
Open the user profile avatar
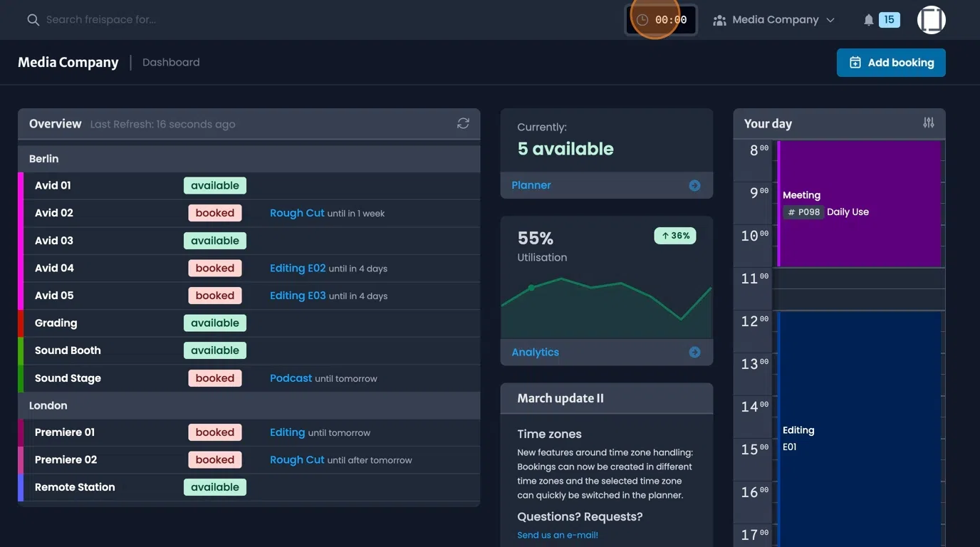[931, 20]
